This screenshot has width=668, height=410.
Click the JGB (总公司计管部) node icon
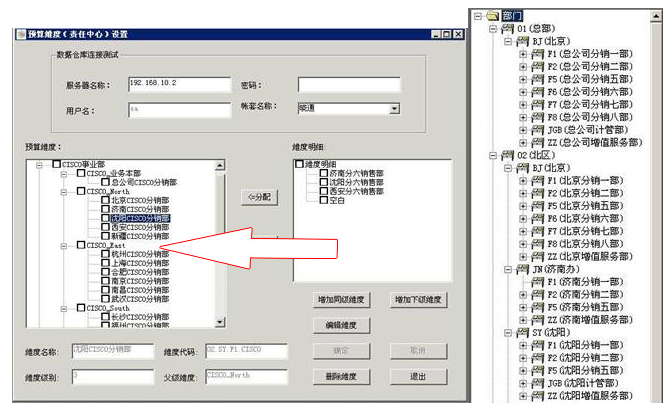538,130
